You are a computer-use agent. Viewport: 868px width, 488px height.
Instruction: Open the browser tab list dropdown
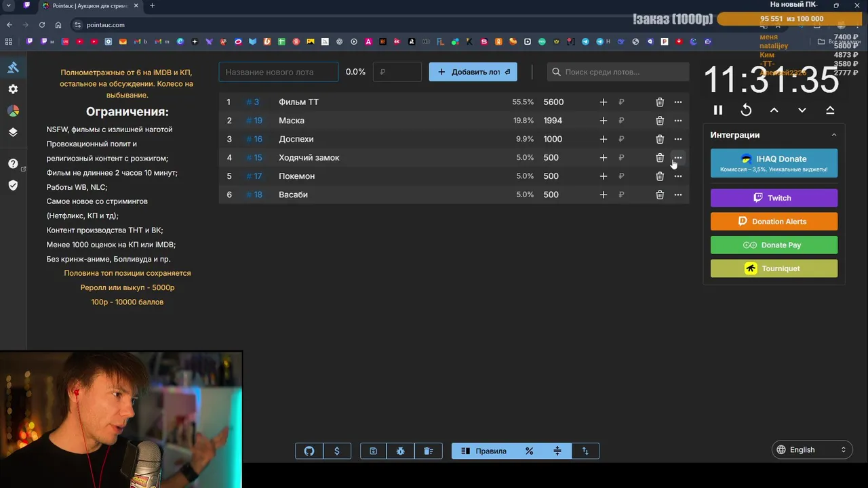(x=9, y=5)
